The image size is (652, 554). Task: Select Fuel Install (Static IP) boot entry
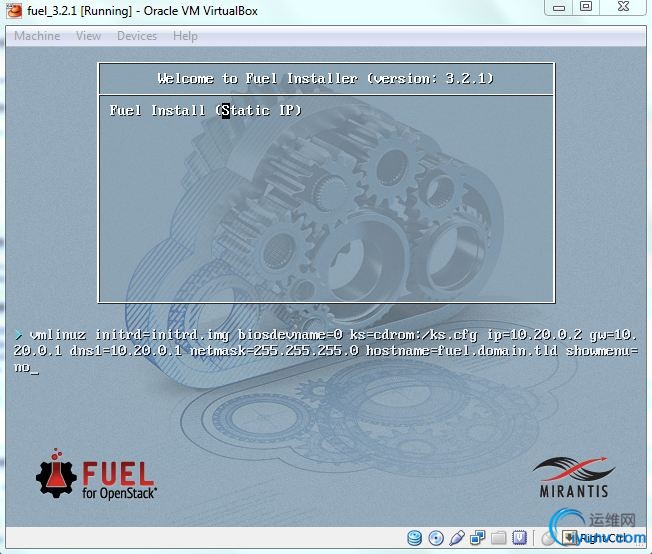[x=205, y=111]
